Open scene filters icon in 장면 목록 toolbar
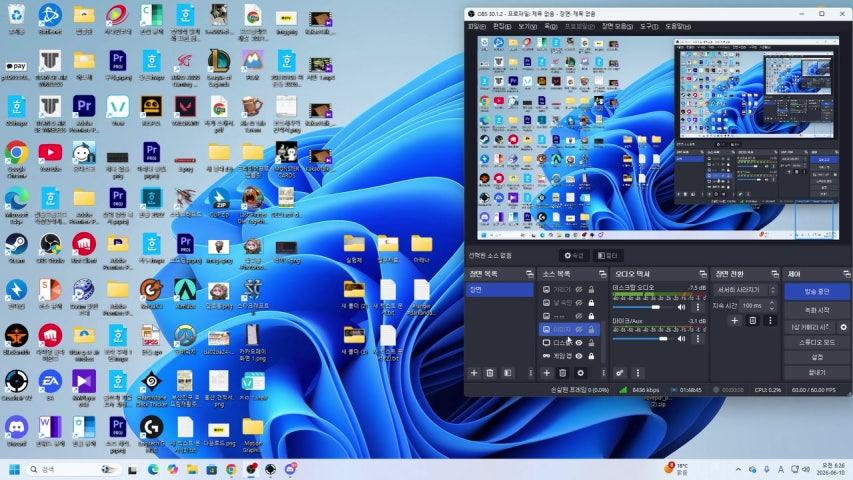 507,373
